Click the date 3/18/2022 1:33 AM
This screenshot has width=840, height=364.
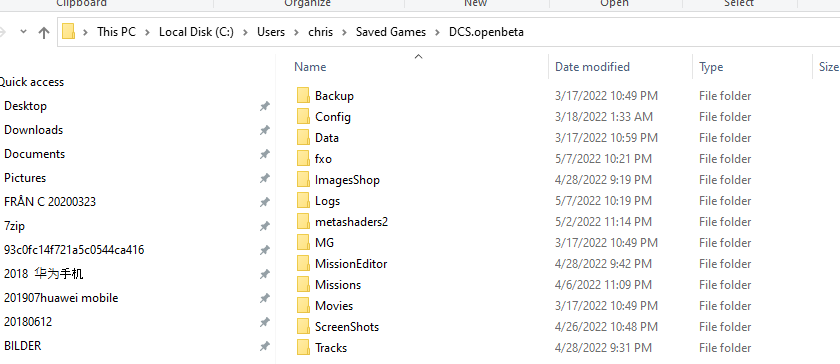tap(604, 117)
